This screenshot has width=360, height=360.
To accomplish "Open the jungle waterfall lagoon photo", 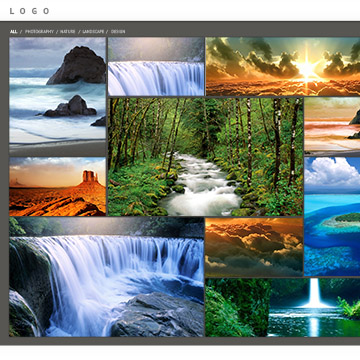I will point(283,307).
